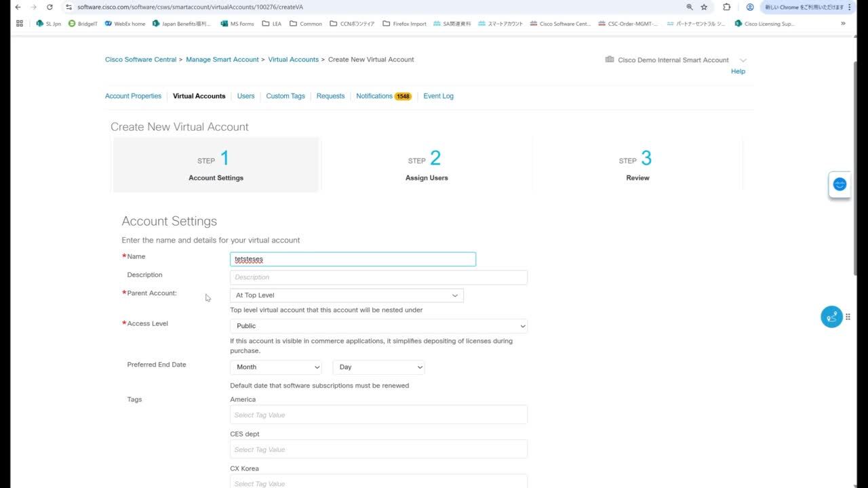Viewport: 868px width, 488px height.
Task: Open site information icon in address bar
Action: 68,7
